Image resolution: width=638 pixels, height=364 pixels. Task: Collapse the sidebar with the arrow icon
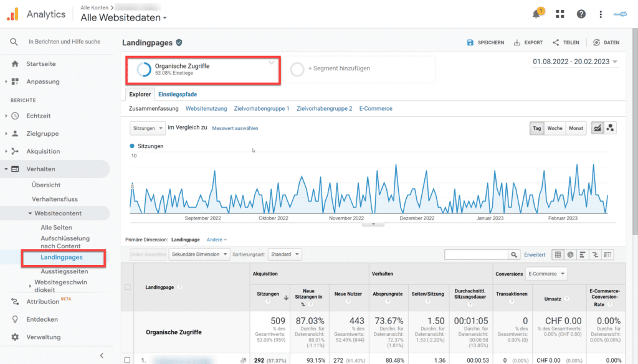[102, 355]
